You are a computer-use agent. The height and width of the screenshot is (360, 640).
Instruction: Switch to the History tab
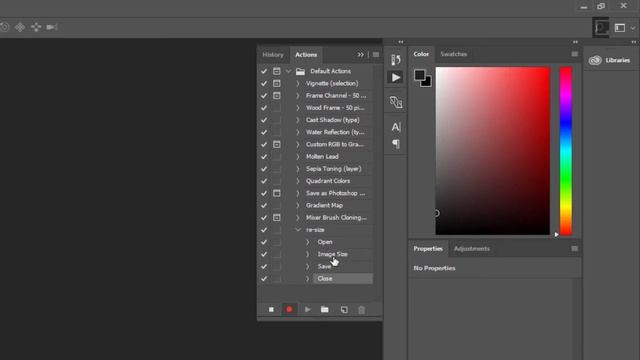point(273,55)
